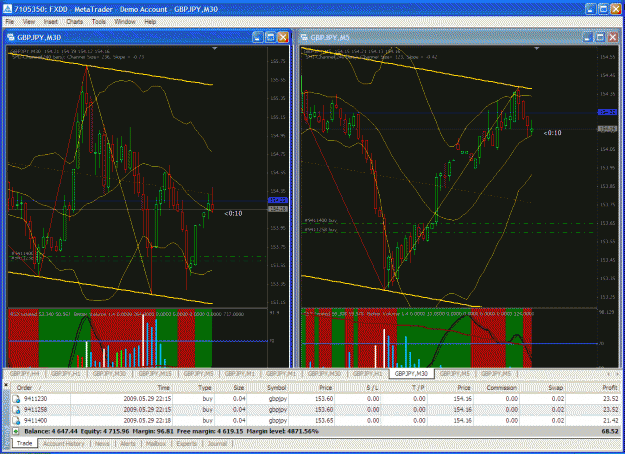Screen dimensions: 625x454
Task: Click the <0:10 candle timer in M30 chart
Action: (x=233, y=214)
